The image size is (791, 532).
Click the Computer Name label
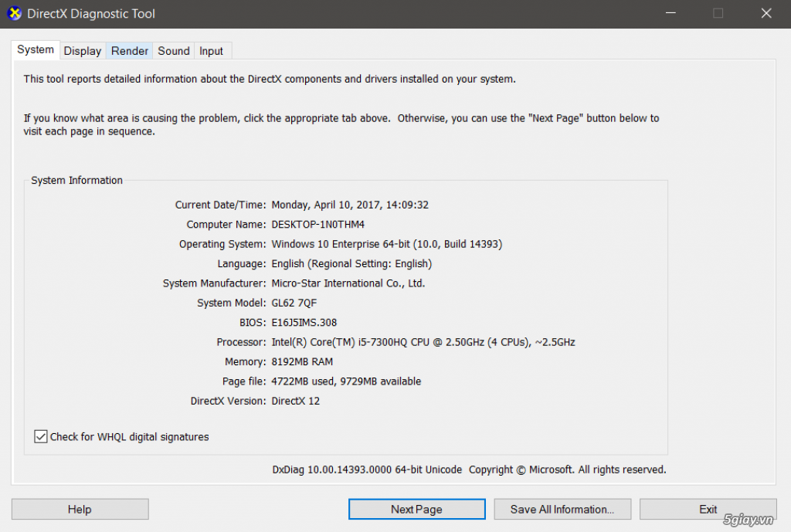point(226,225)
